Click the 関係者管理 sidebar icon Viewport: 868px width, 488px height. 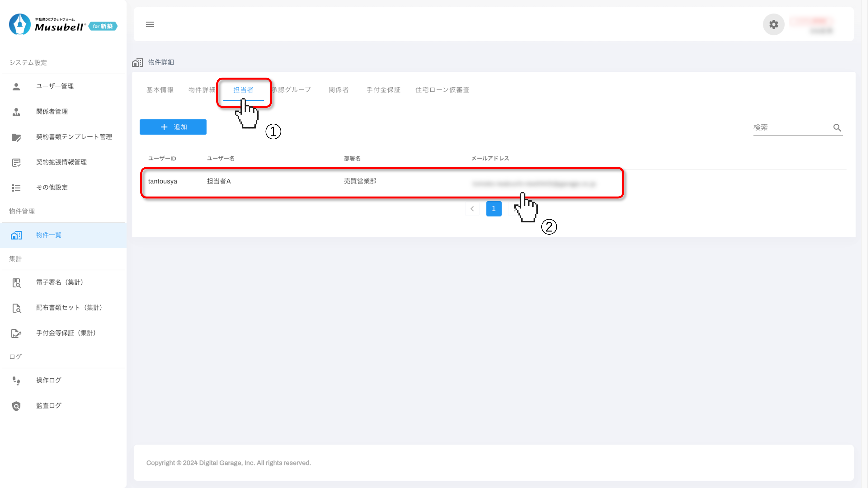pyautogui.click(x=16, y=112)
